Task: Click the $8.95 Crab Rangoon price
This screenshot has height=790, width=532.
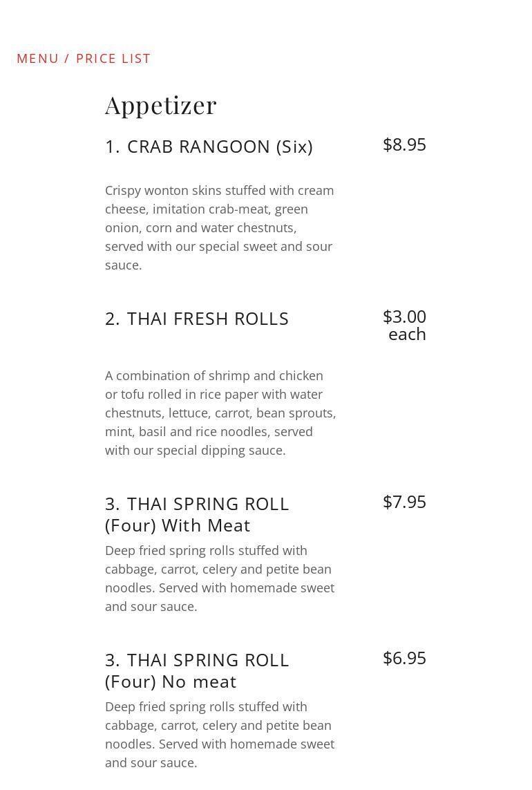Action: (404, 144)
